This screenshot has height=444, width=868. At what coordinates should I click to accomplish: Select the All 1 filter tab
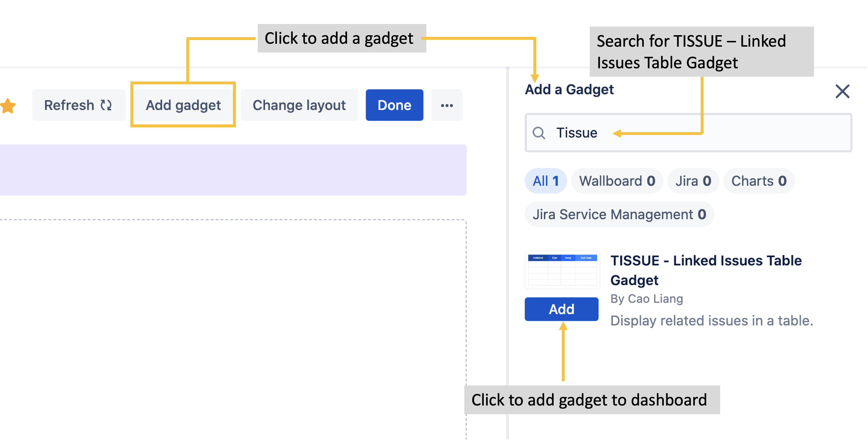click(x=545, y=181)
